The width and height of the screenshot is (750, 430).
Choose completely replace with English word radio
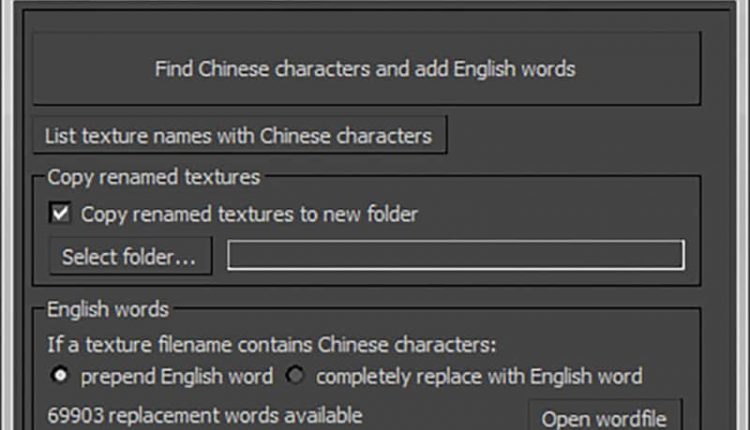(296, 377)
